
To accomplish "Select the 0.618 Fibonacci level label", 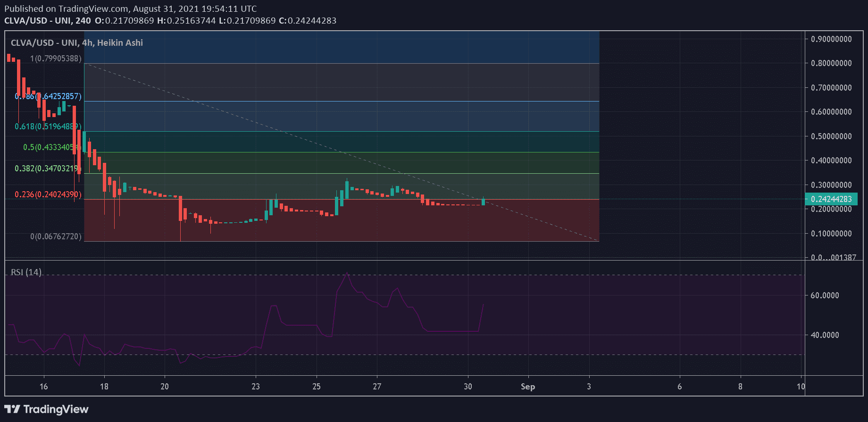I will (48, 127).
